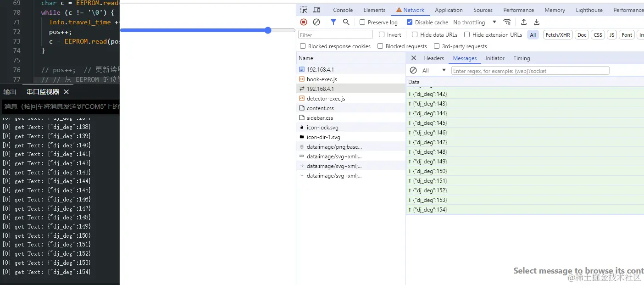The height and width of the screenshot is (285, 644).
Task: Select the {"dj_deg":142} WebSocket message
Action: (x=525, y=94)
